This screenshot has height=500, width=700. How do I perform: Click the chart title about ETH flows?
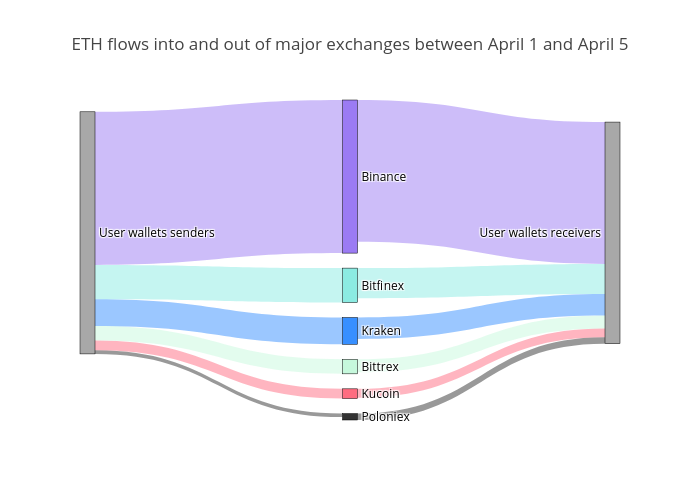(350, 45)
